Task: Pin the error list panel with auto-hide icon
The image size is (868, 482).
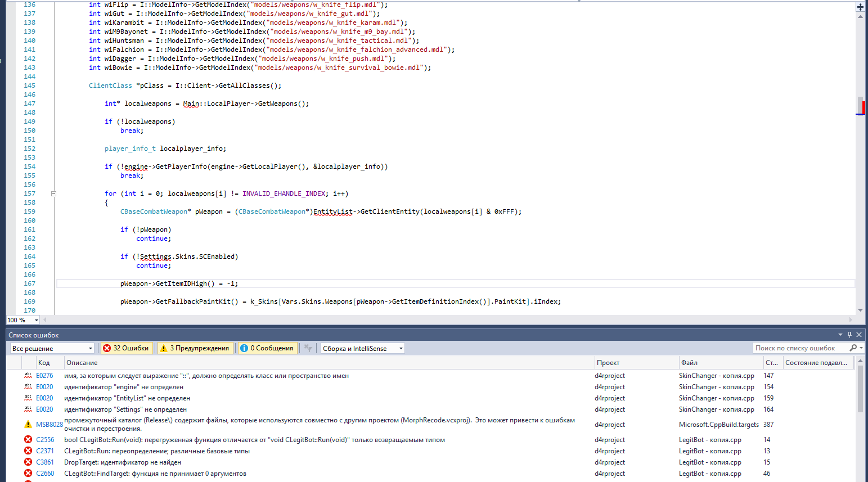Action: click(849, 335)
